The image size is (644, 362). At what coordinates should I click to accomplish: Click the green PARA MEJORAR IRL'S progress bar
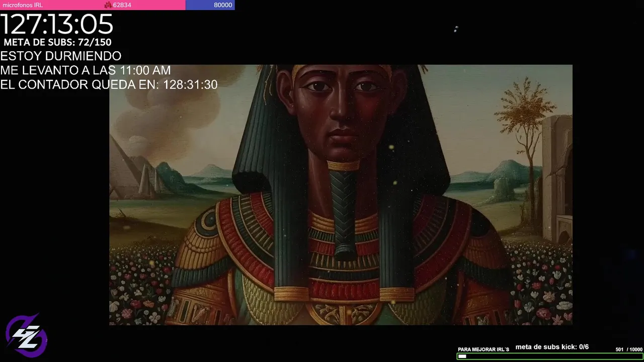click(x=550, y=356)
